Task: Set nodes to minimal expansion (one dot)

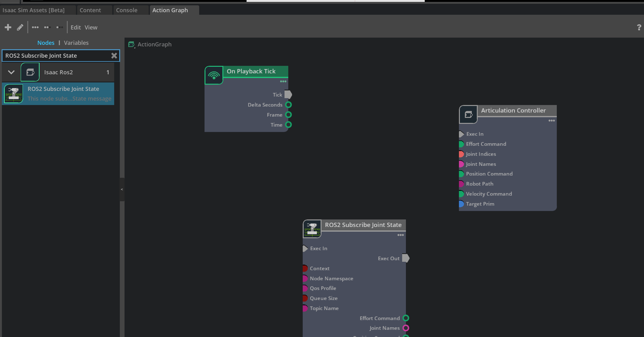Action: pos(59,27)
